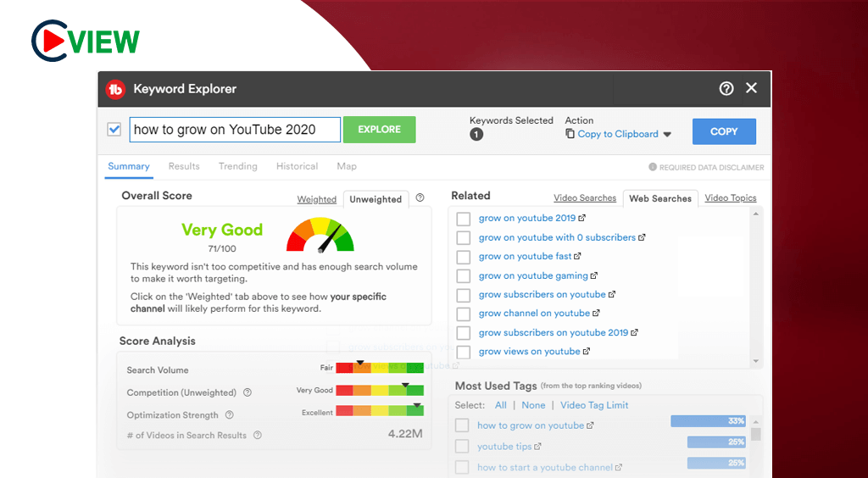Select the Weighted score tab
The image size is (868, 478).
point(317,199)
